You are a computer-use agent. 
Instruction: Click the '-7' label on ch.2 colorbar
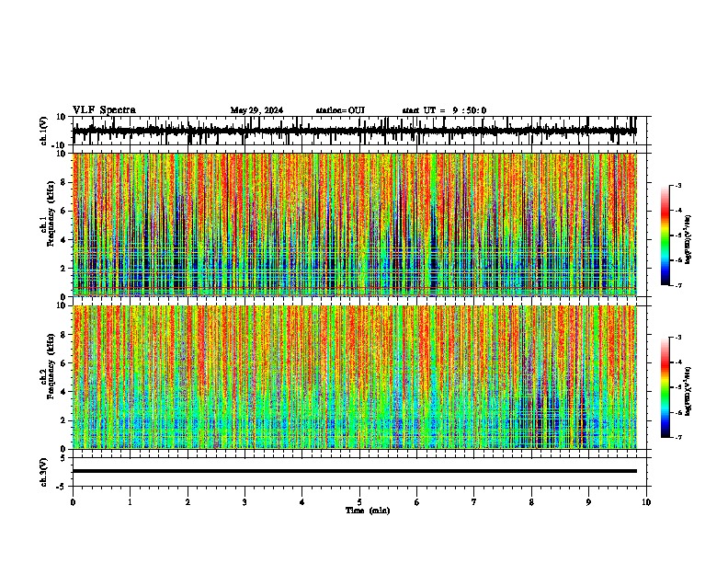(x=678, y=438)
